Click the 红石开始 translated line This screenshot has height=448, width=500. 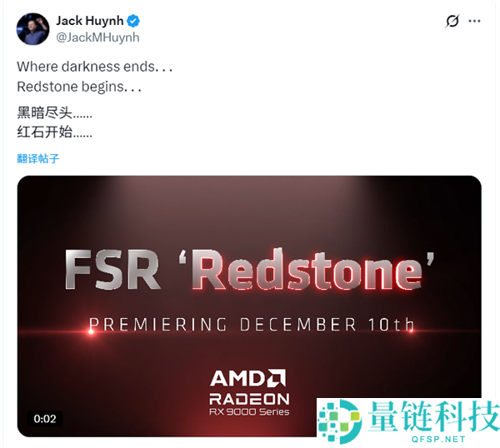tap(54, 132)
